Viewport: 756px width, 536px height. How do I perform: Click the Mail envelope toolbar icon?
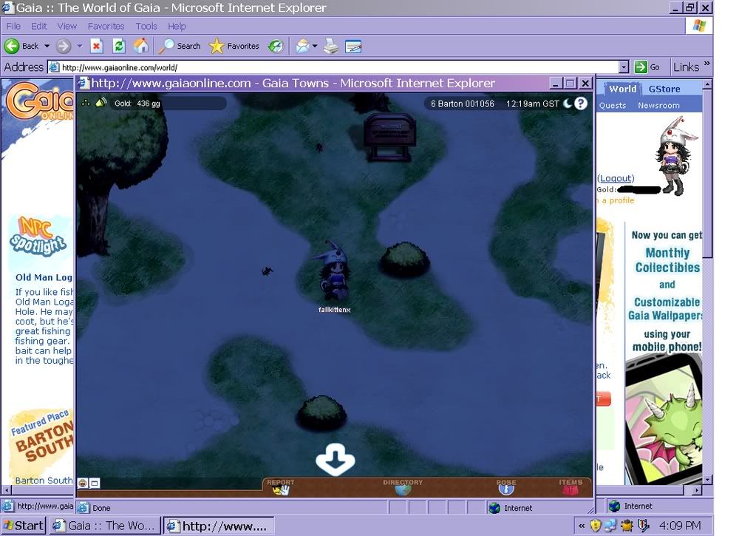(x=302, y=47)
